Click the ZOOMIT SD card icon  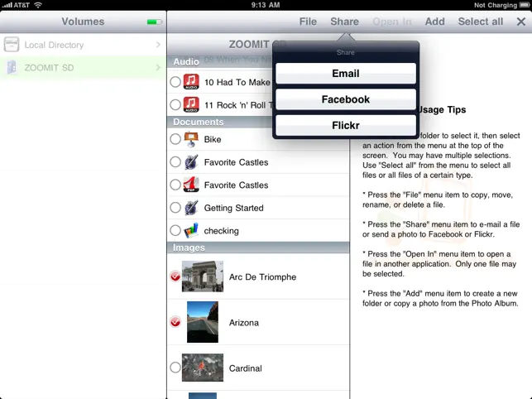[x=12, y=67]
